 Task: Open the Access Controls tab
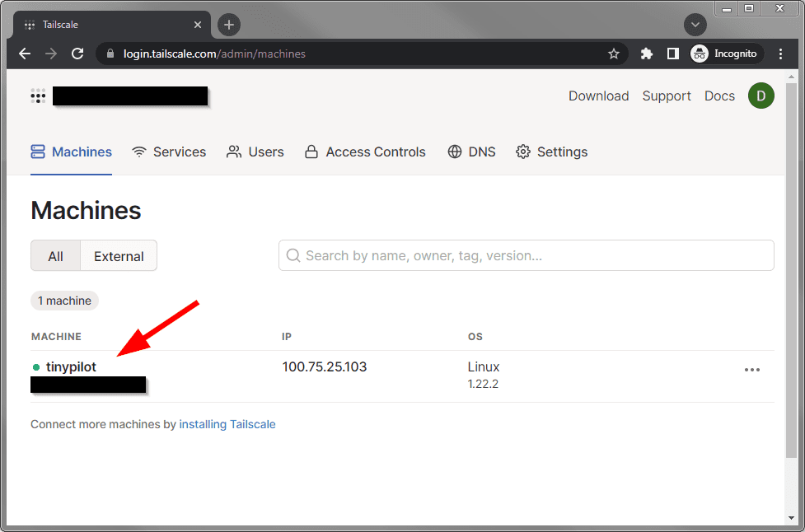tap(365, 152)
